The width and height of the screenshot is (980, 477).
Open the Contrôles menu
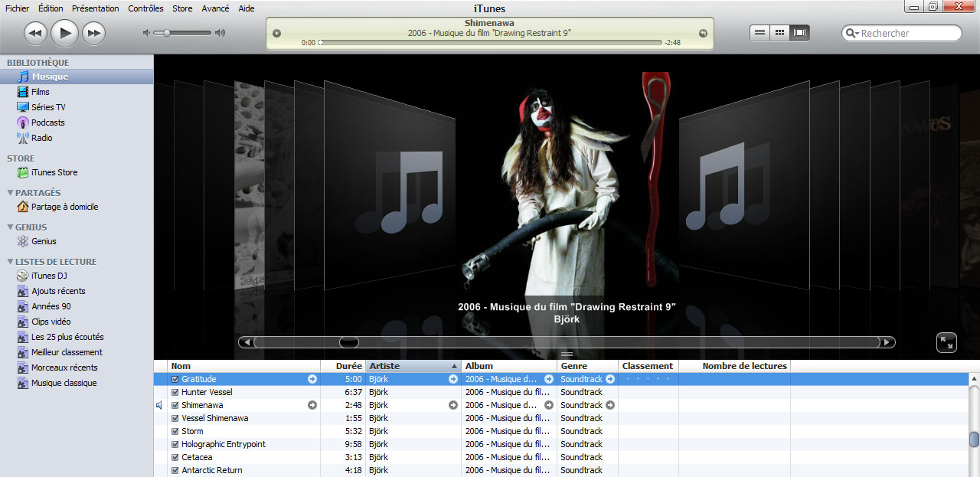(x=145, y=8)
